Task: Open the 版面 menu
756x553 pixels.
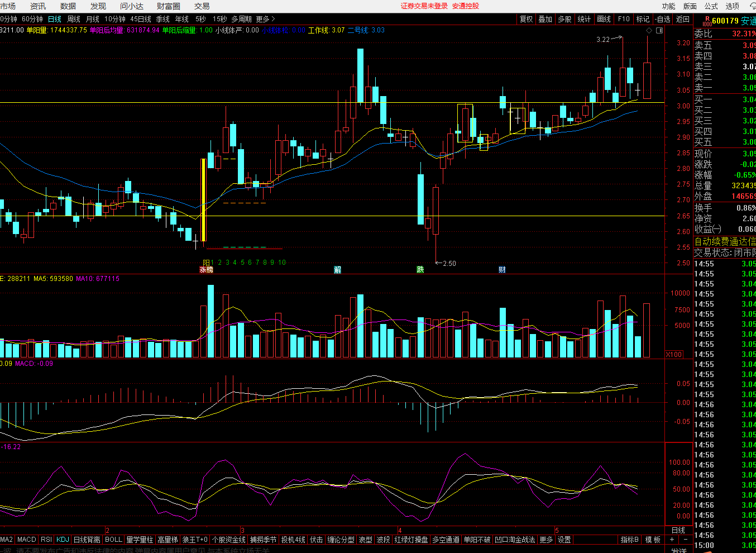Action: click(690, 6)
